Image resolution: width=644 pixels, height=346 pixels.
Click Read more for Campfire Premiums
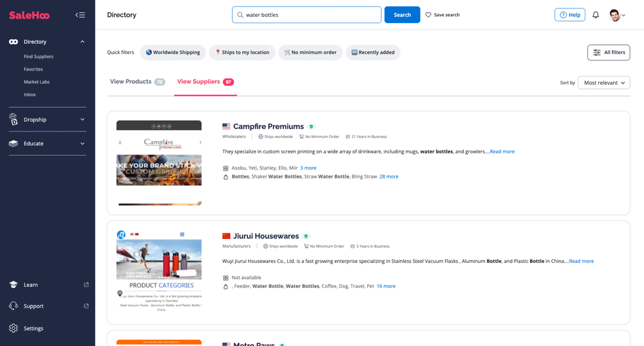[x=502, y=151]
